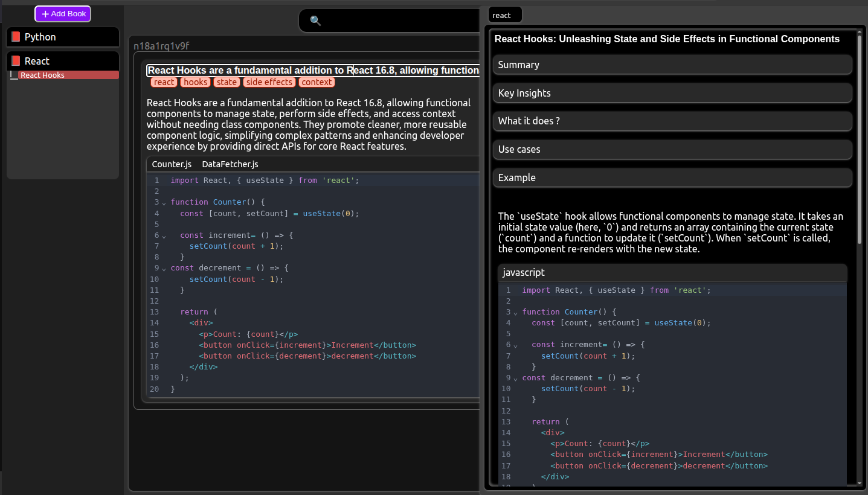Click the red book icon beside React
Image resolution: width=868 pixels, height=495 pixels.
coord(16,61)
